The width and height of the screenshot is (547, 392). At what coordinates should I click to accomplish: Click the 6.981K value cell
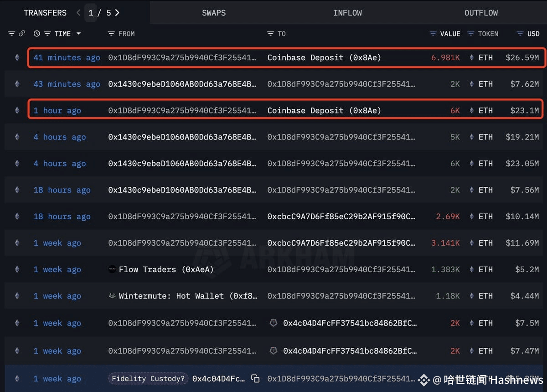445,57
